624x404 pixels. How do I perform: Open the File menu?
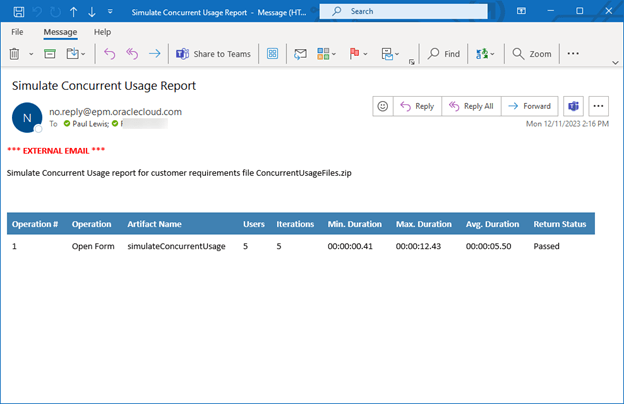click(17, 32)
